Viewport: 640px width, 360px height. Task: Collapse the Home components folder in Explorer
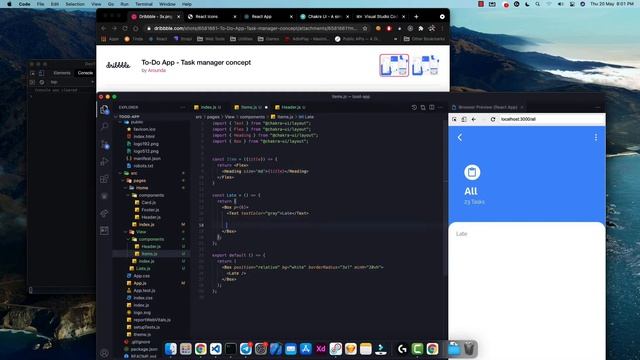click(x=151, y=195)
